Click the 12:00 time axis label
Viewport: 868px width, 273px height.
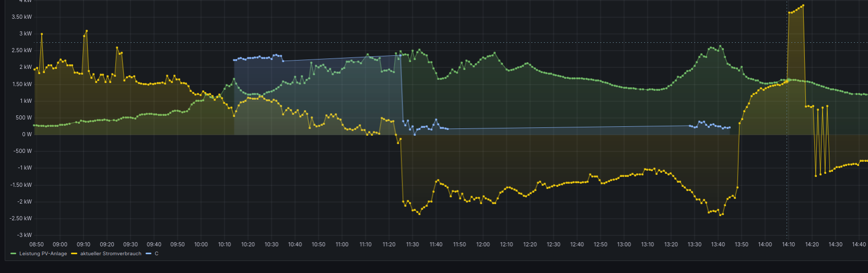[x=483, y=244]
